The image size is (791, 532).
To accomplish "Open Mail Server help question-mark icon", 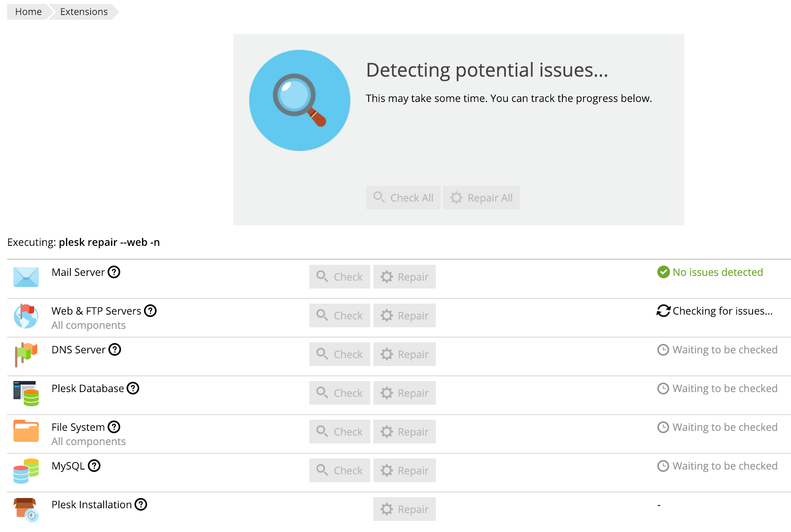I will click(x=114, y=272).
